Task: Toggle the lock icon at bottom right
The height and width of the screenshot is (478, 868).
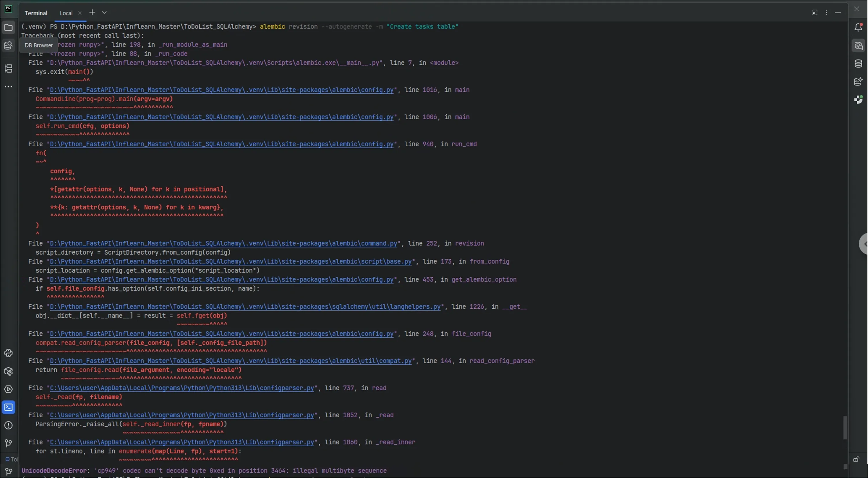Action: pos(856,460)
